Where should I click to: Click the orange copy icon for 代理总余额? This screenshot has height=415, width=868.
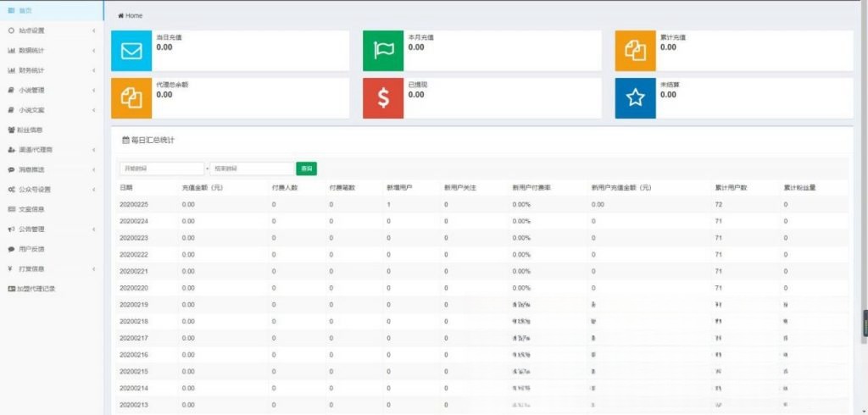tap(131, 98)
